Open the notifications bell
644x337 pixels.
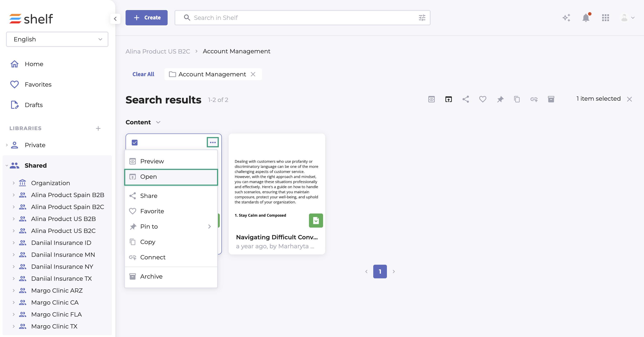coord(586,18)
